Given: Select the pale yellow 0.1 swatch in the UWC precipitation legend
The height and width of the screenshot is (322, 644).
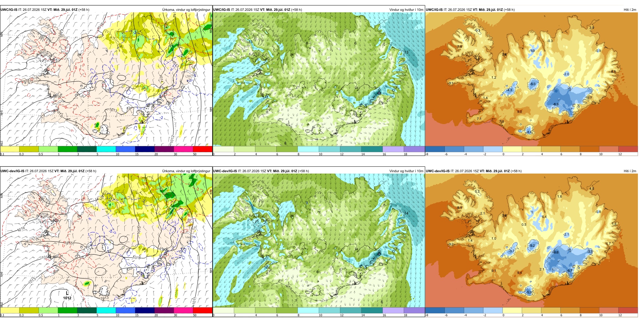Looking at the screenshot, I should point(10,149).
